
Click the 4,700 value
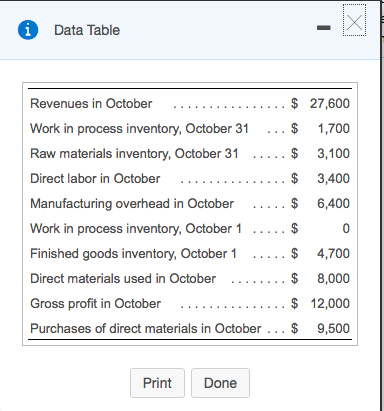(x=333, y=254)
